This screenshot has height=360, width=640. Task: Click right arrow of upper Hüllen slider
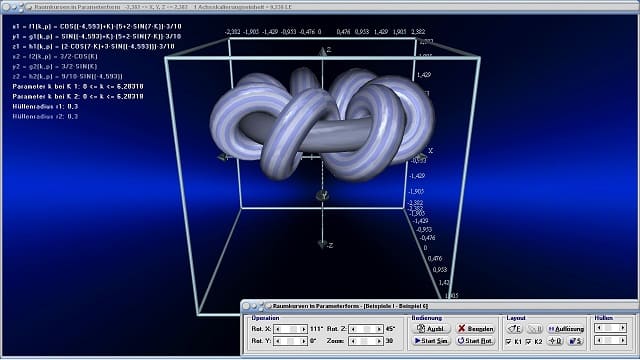click(x=622, y=327)
